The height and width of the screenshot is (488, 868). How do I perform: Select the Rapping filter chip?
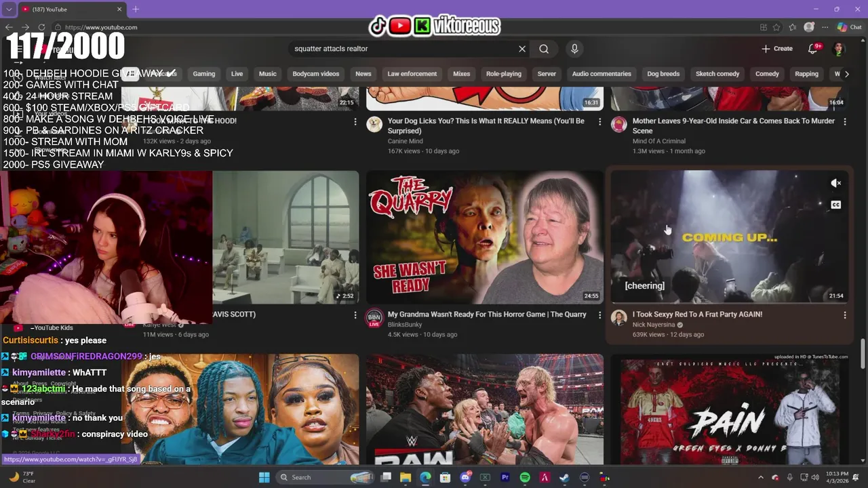tap(806, 74)
